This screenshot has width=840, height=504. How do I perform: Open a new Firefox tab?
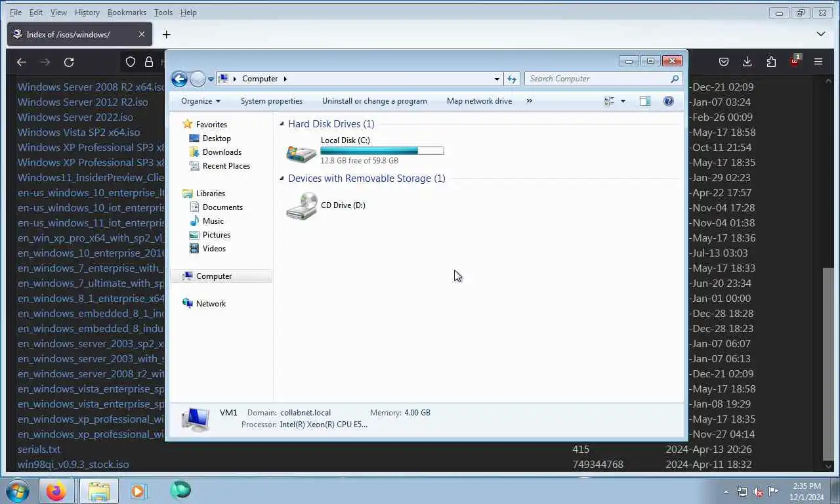(x=166, y=34)
